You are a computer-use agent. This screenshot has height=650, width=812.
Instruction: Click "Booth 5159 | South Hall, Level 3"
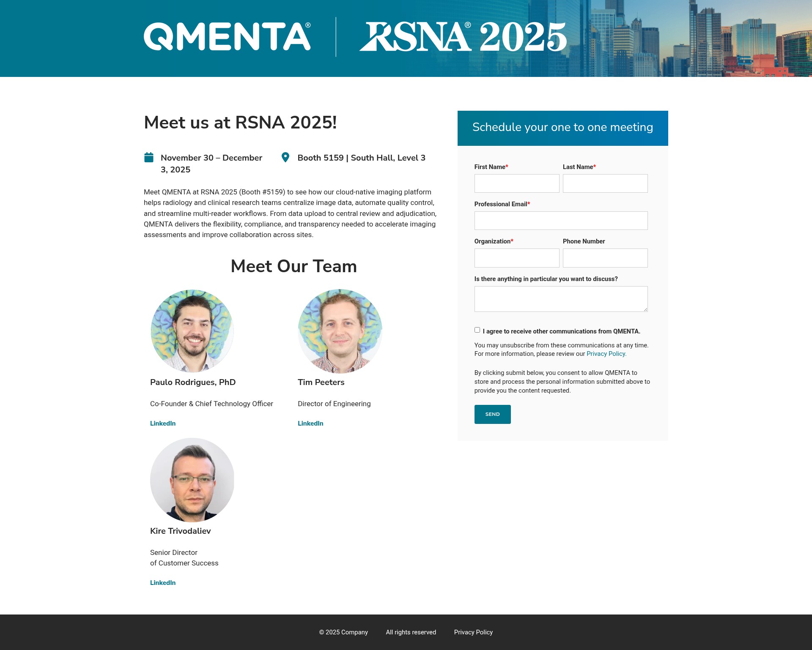click(362, 158)
